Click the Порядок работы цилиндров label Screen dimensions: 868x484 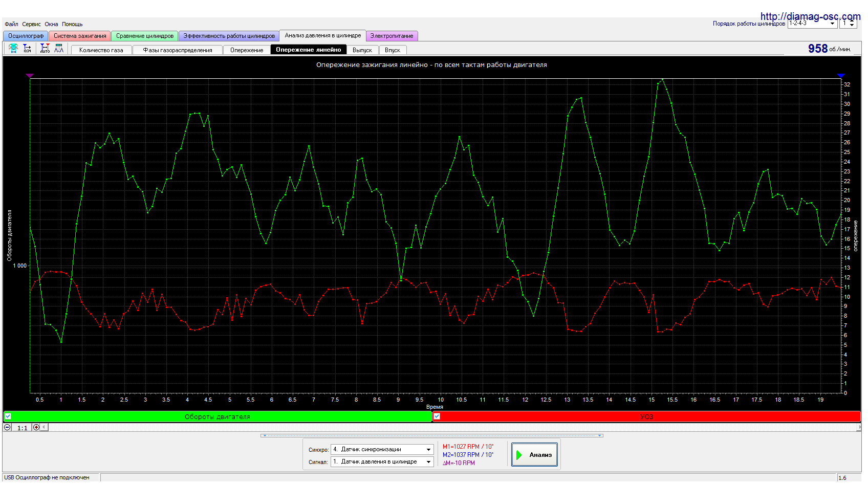pyautogui.click(x=749, y=24)
